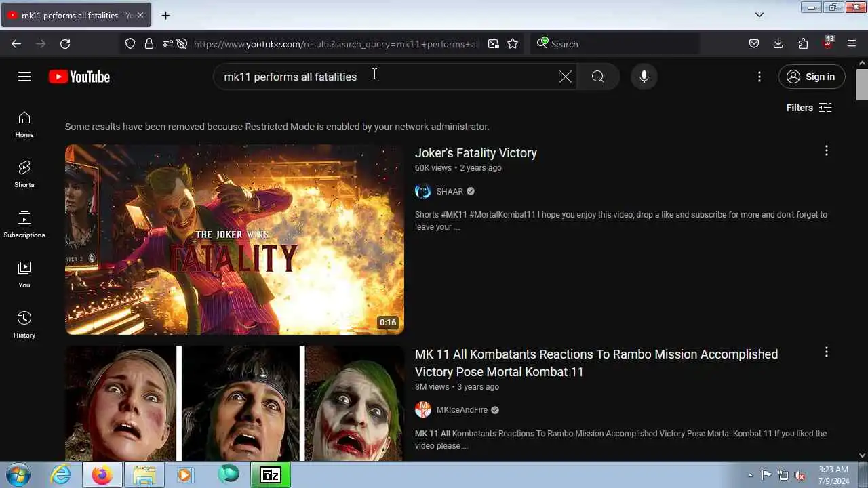Open the Windows Start menu

pyautogui.click(x=17, y=475)
